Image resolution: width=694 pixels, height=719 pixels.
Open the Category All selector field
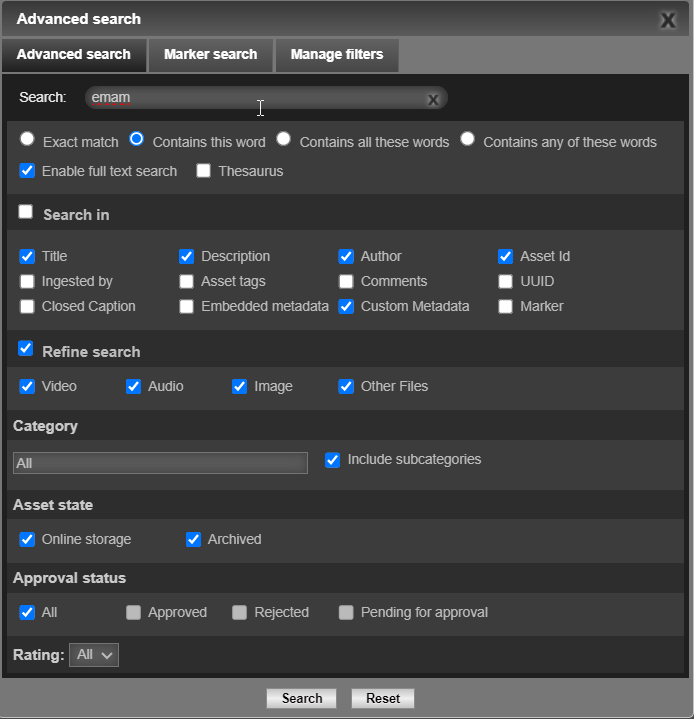click(161, 463)
